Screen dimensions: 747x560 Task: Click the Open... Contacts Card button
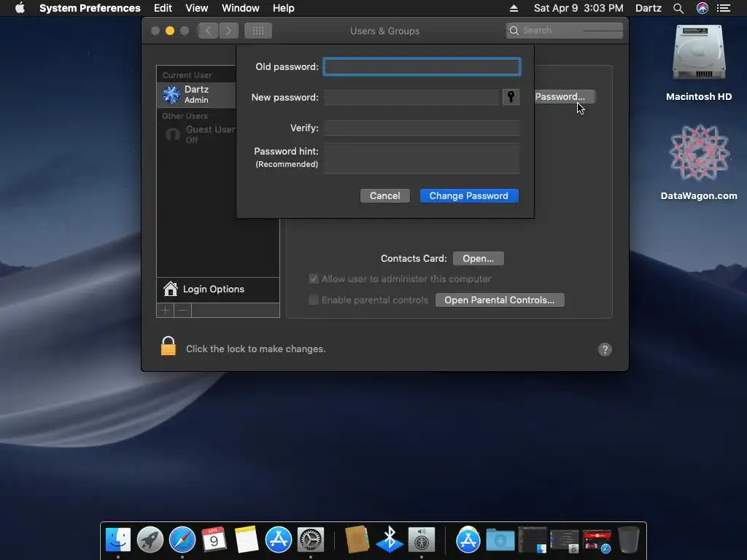coord(479,259)
